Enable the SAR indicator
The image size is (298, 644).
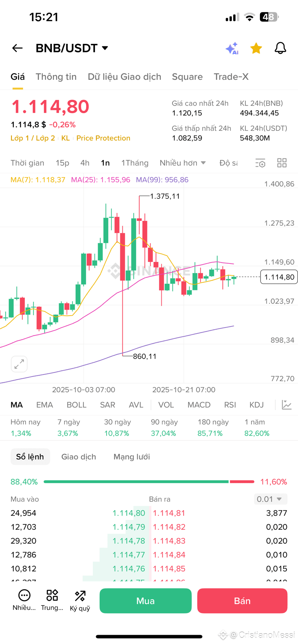107,405
